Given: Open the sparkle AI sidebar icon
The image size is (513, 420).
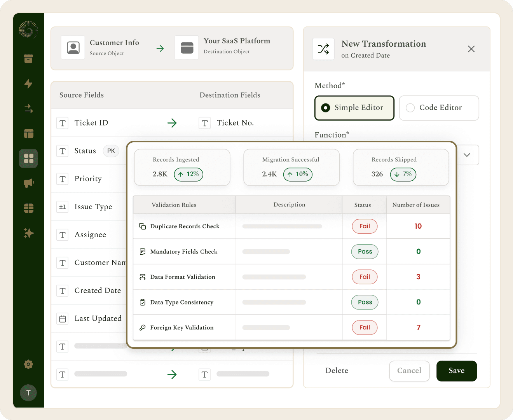Looking at the screenshot, I should [x=28, y=233].
